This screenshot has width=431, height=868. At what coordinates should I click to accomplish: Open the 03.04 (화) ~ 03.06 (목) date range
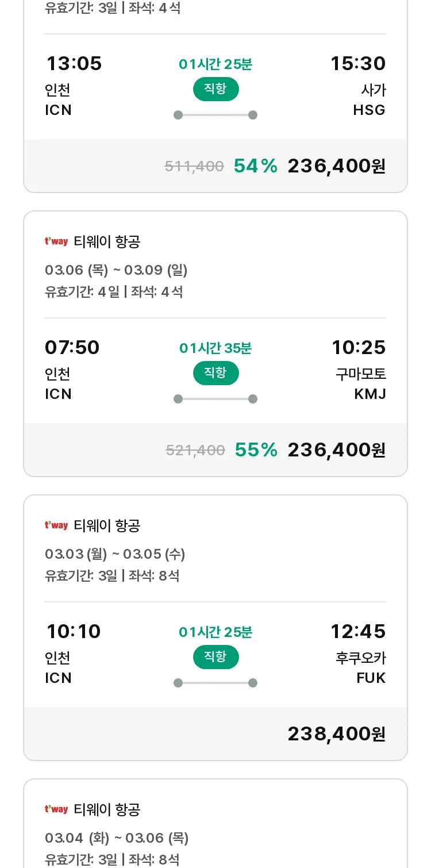[117, 838]
